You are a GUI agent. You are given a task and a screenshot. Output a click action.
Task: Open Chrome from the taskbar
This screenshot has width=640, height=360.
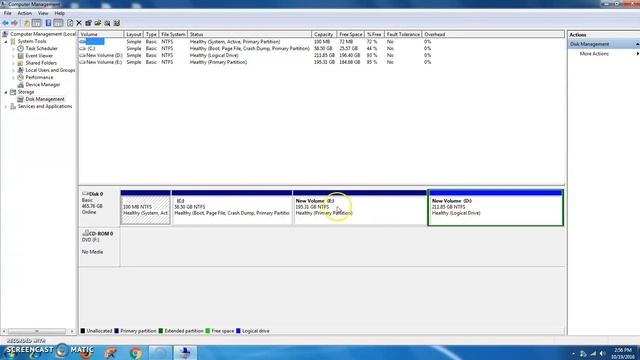coord(136,352)
